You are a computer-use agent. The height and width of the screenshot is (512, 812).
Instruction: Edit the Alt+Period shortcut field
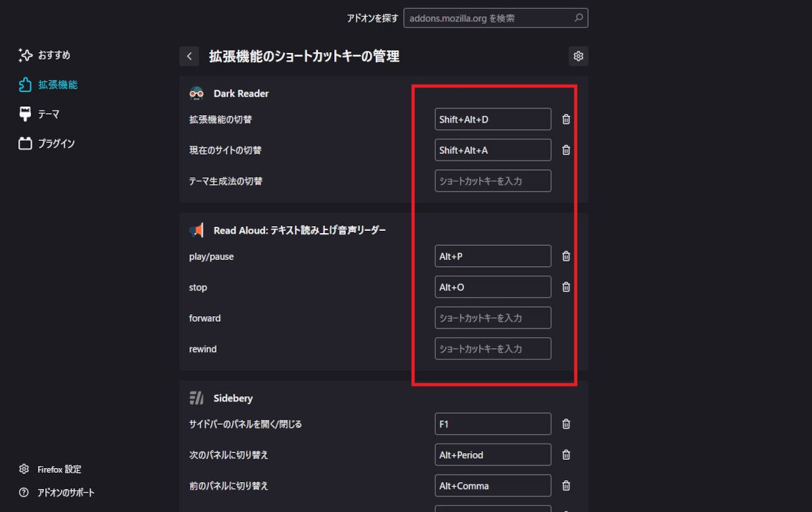493,455
